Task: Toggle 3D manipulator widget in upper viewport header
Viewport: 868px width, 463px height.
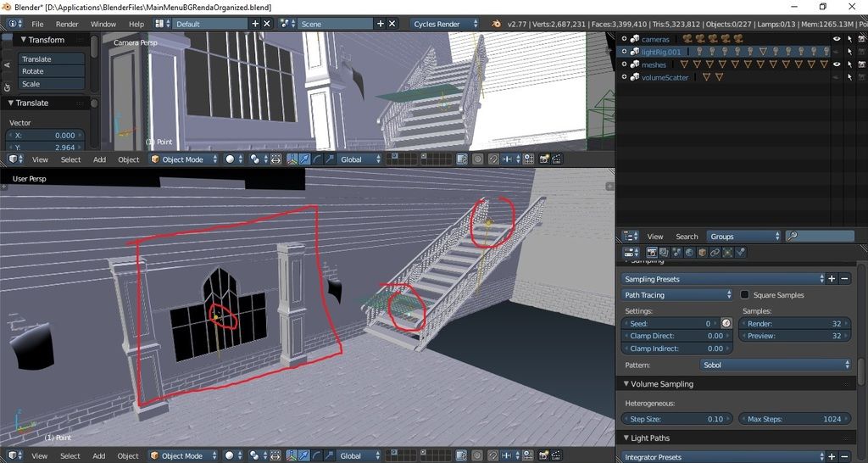Action: coord(292,159)
